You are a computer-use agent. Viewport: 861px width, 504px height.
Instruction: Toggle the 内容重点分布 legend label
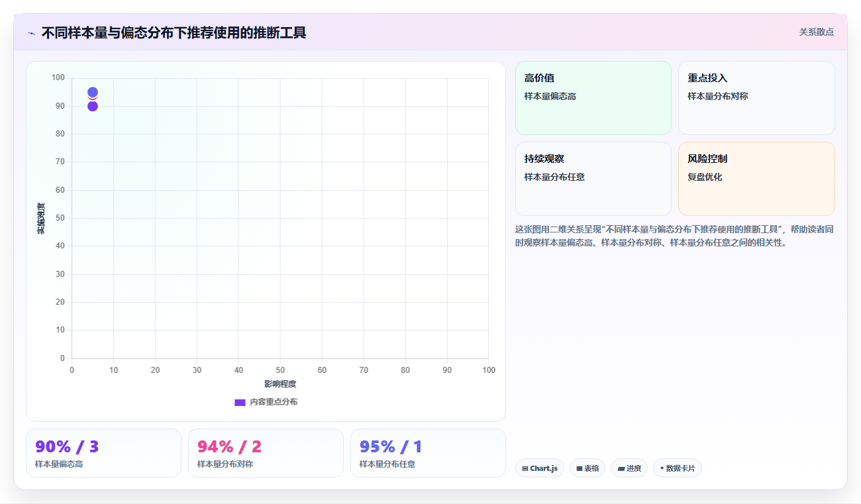[274, 402]
